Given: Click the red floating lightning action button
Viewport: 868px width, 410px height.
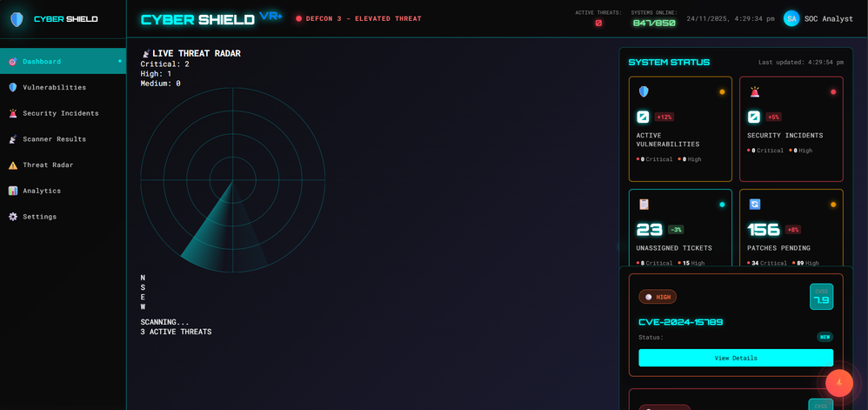Looking at the screenshot, I should click(x=839, y=383).
